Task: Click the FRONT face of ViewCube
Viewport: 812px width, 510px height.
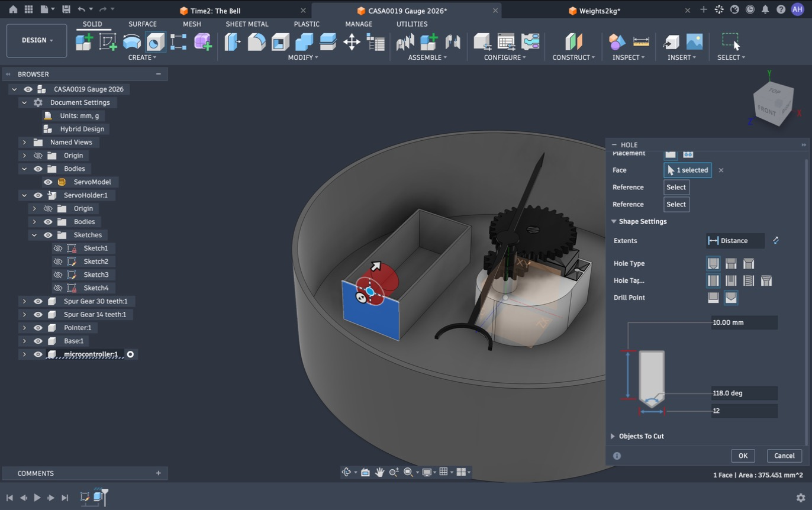Action: 767,110
